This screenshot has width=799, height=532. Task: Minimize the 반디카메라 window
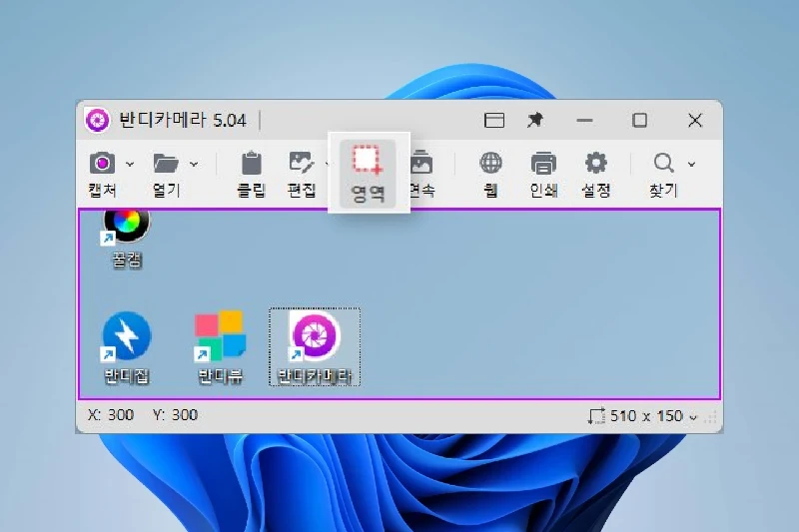(x=584, y=121)
